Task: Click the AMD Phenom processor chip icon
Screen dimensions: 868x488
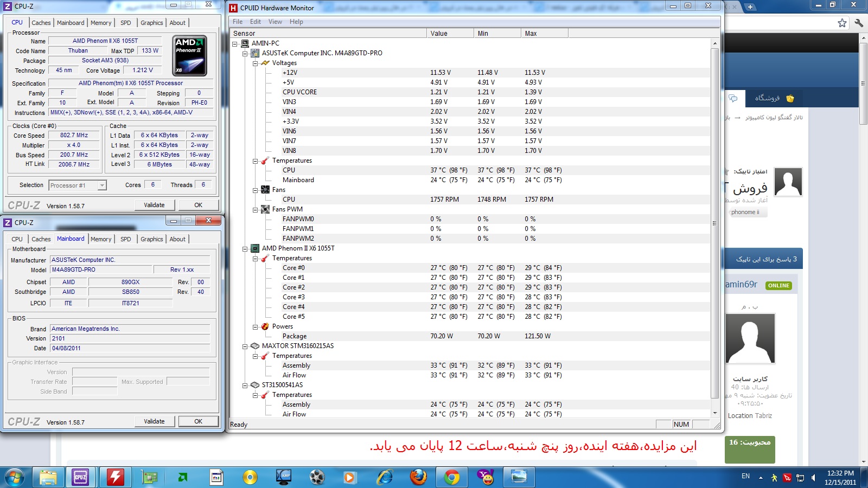Action: tap(255, 248)
